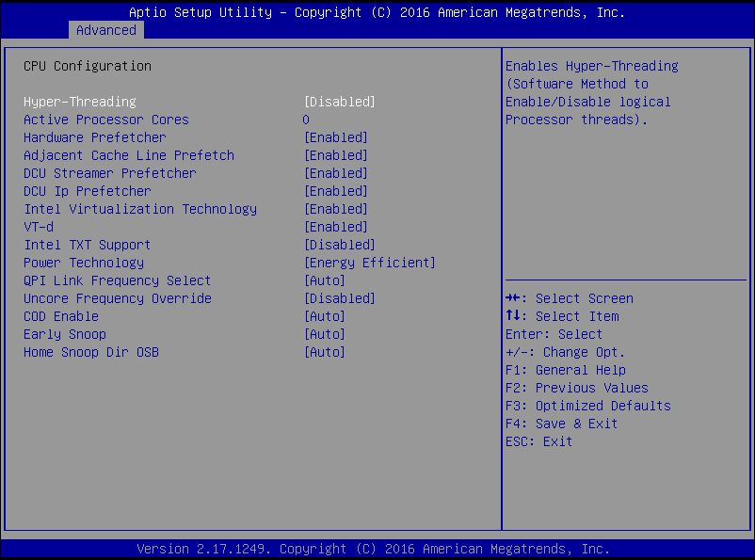Open QPI Link Frequency [Auto] value
The height and width of the screenshot is (560, 755).
point(325,280)
